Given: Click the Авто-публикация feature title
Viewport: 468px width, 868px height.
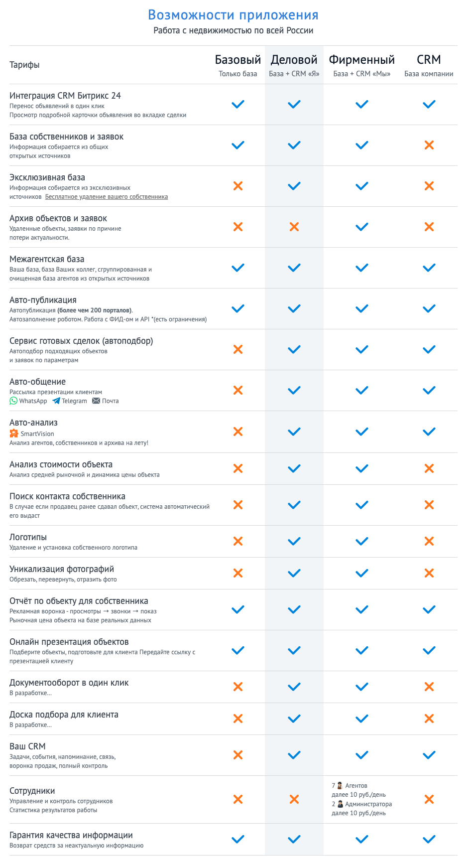Looking at the screenshot, I should 43,300.
